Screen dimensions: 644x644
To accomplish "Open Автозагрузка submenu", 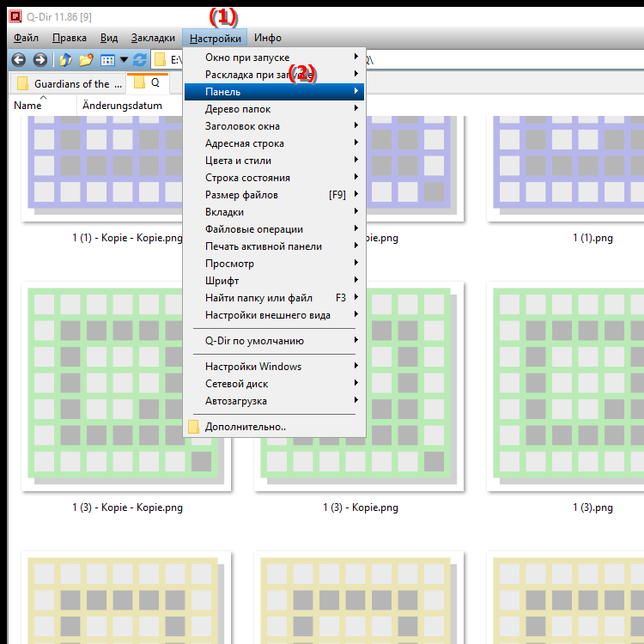I will (275, 401).
